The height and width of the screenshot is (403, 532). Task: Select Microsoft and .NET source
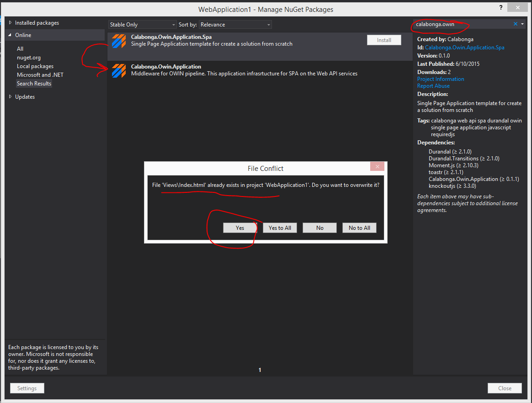[x=40, y=75]
